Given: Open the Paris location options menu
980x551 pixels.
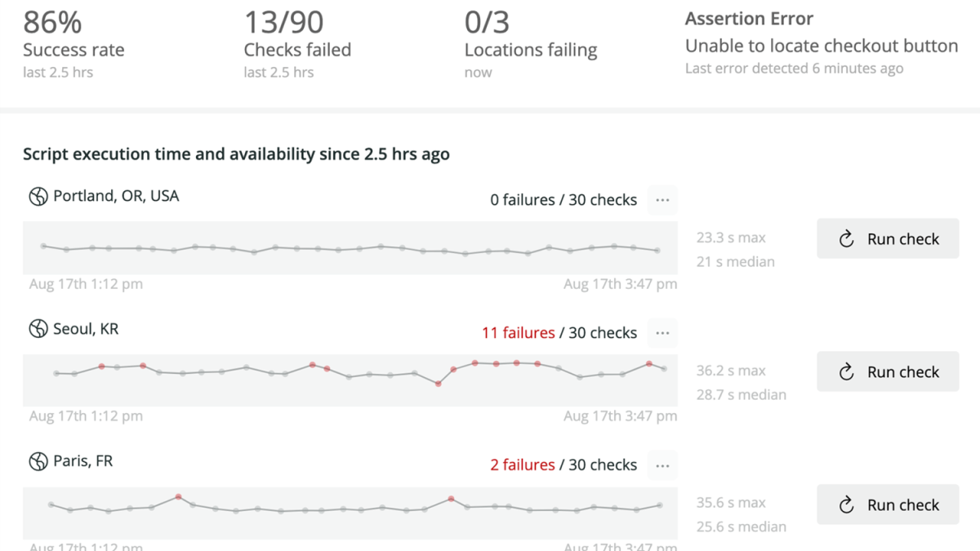Looking at the screenshot, I should click(662, 465).
